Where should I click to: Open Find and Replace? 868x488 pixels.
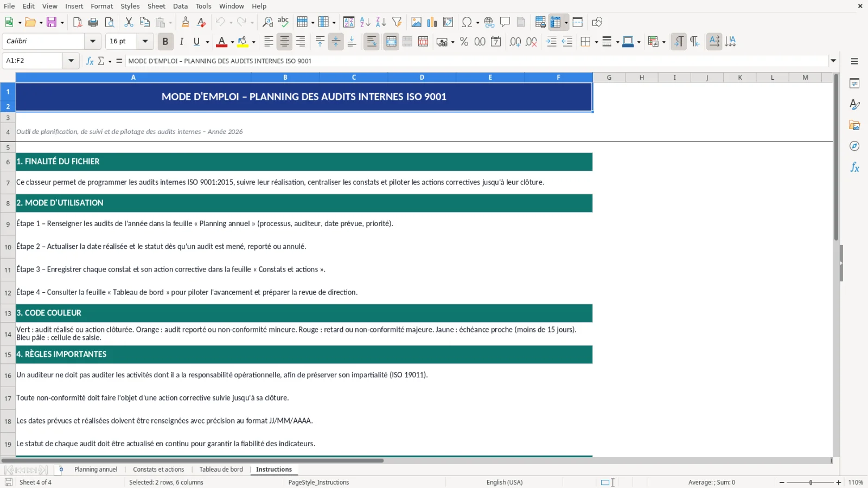point(267,22)
